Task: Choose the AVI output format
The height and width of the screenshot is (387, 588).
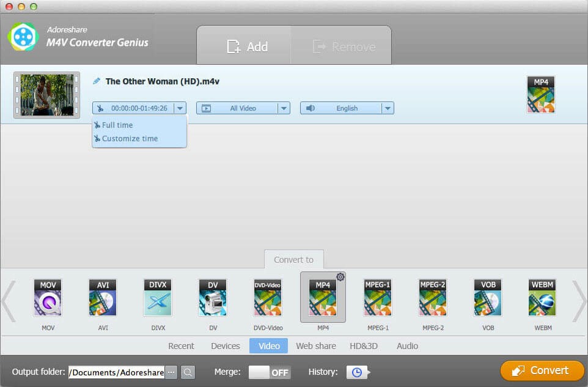Action: click(x=103, y=298)
